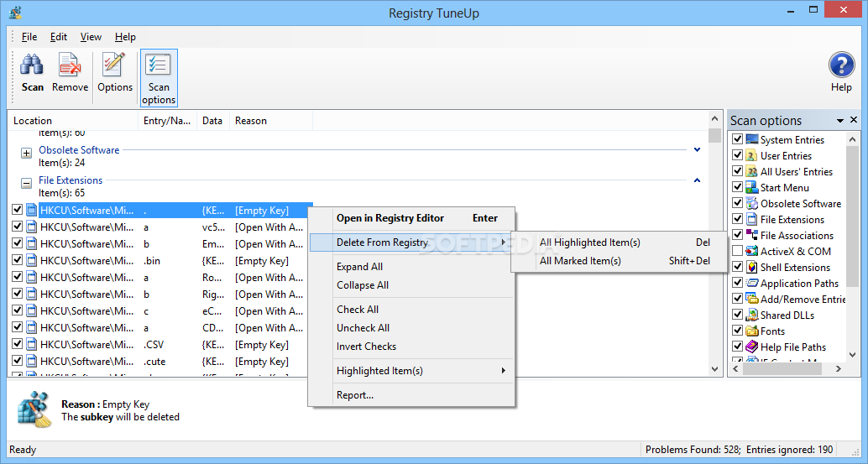Click the File Extensions document icon in Scan options

752,219
